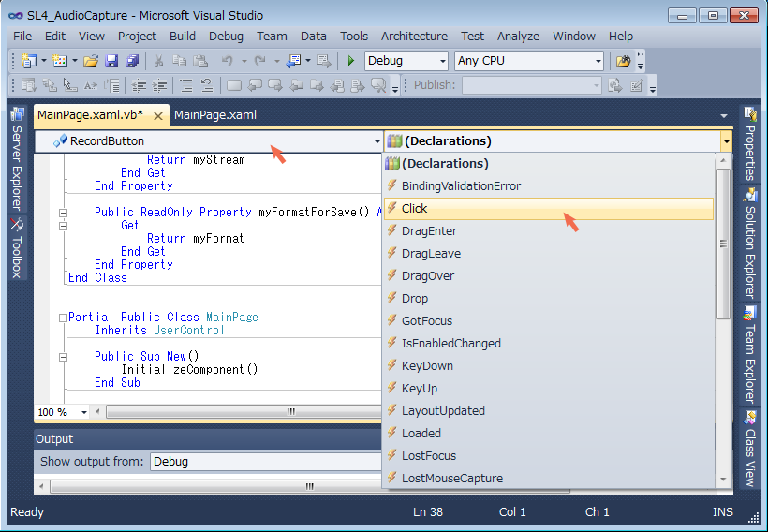768x532 pixels.
Task: Click the Comment Selection icon
Action: pos(186,86)
